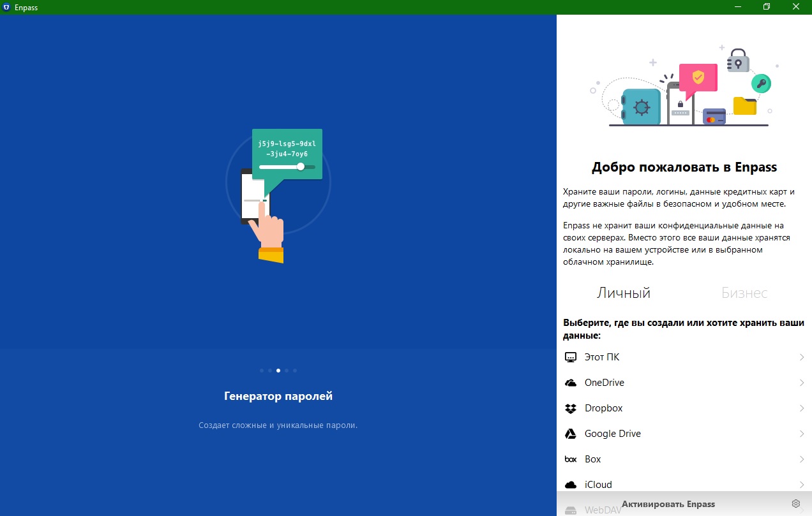Click the This PC computer icon
Viewport: 812px width, 516px height.
click(x=571, y=357)
